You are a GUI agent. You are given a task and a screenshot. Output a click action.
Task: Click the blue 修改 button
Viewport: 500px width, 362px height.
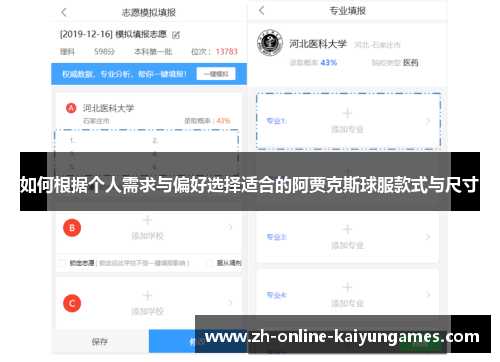[198, 341]
